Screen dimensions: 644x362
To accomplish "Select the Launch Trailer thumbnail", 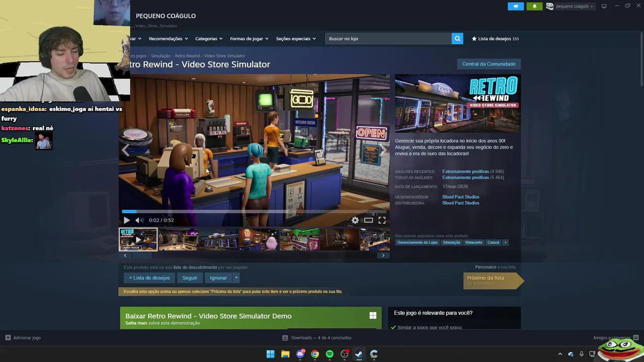I will [x=138, y=239].
